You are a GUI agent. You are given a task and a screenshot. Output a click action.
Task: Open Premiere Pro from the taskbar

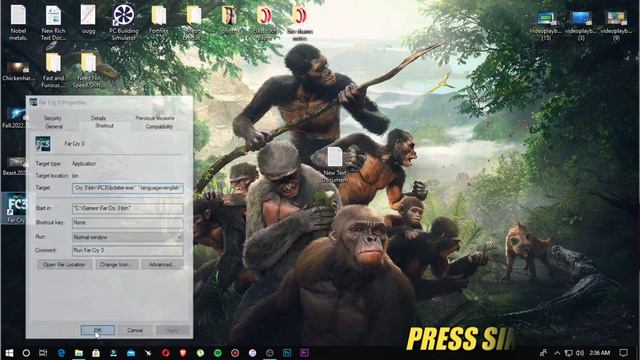(304, 353)
